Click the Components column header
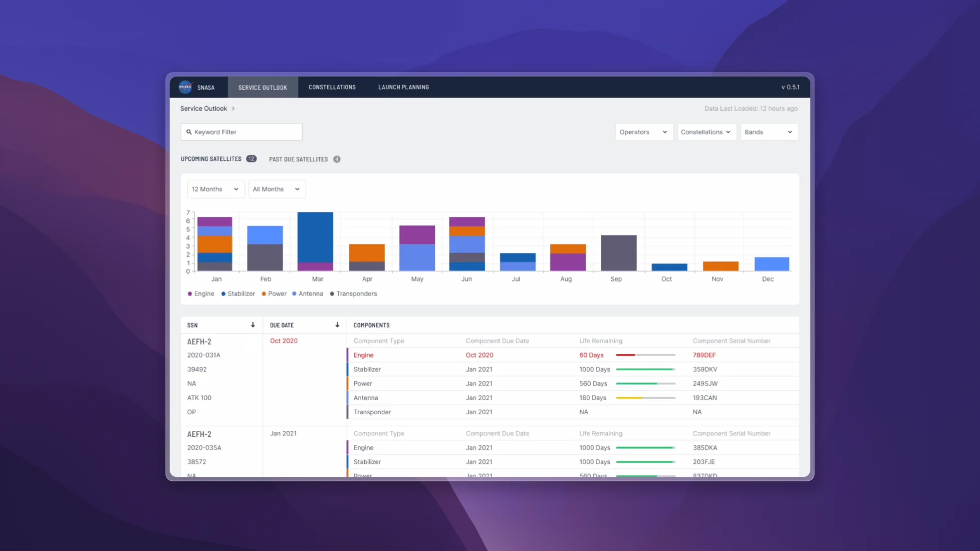This screenshot has width=980, height=551. click(x=371, y=325)
